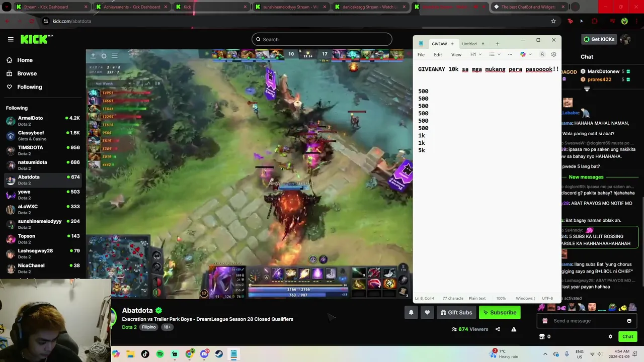The height and width of the screenshot is (362, 644).
Task: Open TIMSDOTA channel in Following list
Action: click(x=43, y=150)
